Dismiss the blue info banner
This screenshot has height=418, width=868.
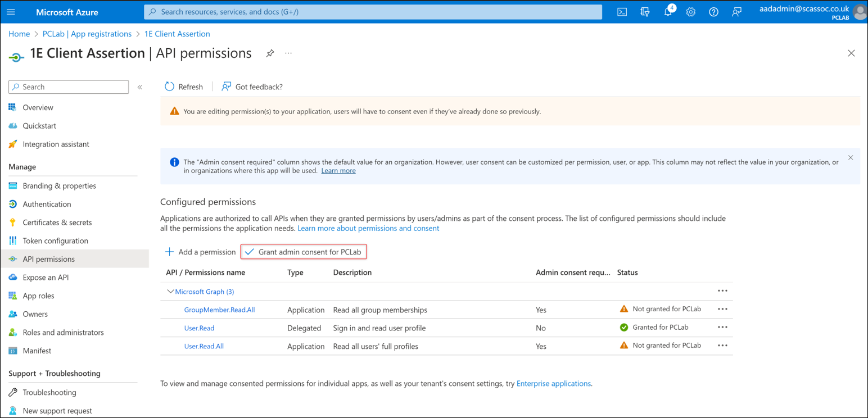click(850, 158)
